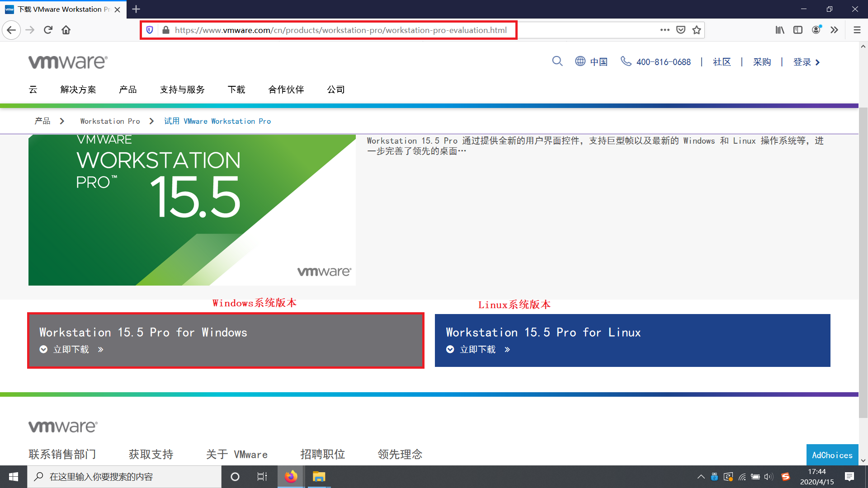Download Workstation 15.5 Pro for Linux
This screenshot has height=488, width=868.
pyautogui.click(x=632, y=340)
